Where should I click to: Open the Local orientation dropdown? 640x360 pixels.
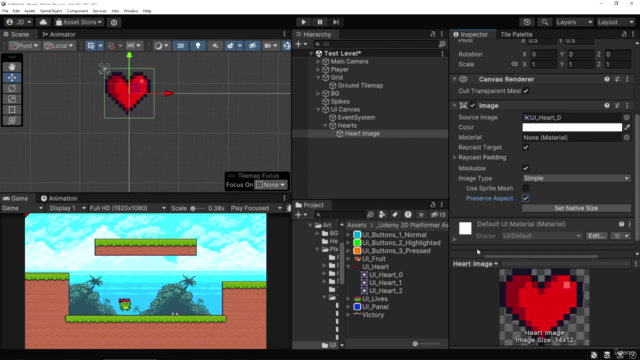coord(59,46)
